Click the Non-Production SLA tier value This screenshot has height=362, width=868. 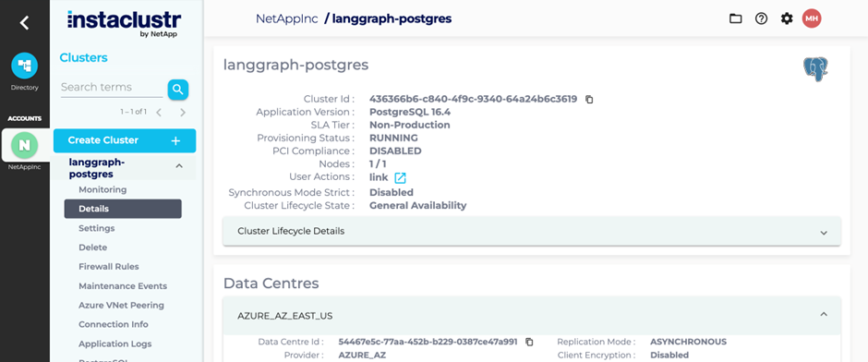pos(410,125)
